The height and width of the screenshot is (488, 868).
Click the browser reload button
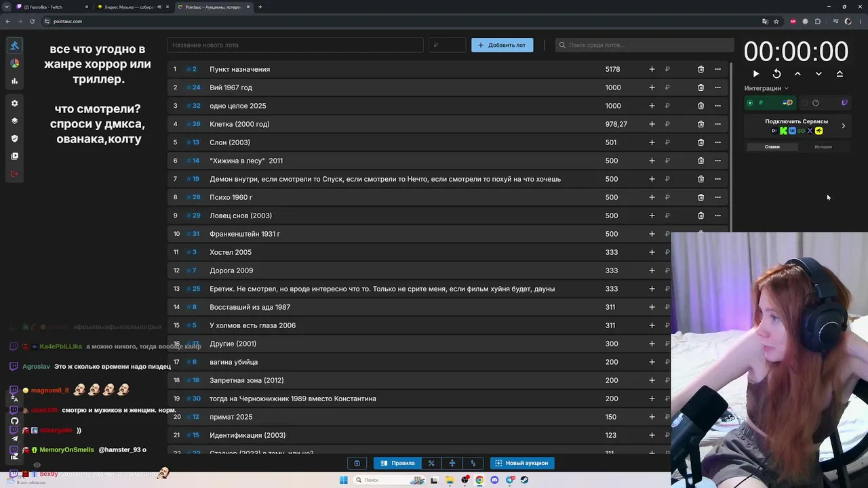click(x=32, y=21)
